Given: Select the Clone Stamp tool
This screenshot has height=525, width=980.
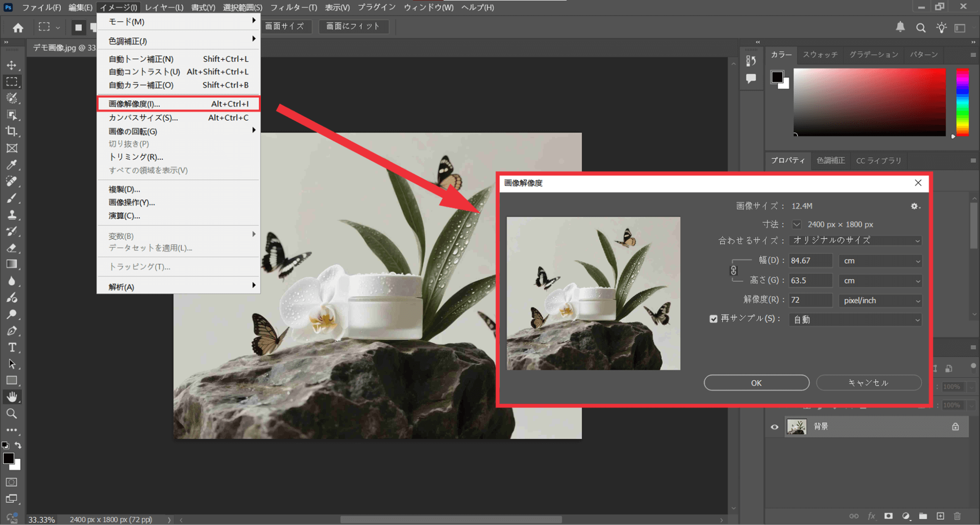Looking at the screenshot, I should (12, 215).
